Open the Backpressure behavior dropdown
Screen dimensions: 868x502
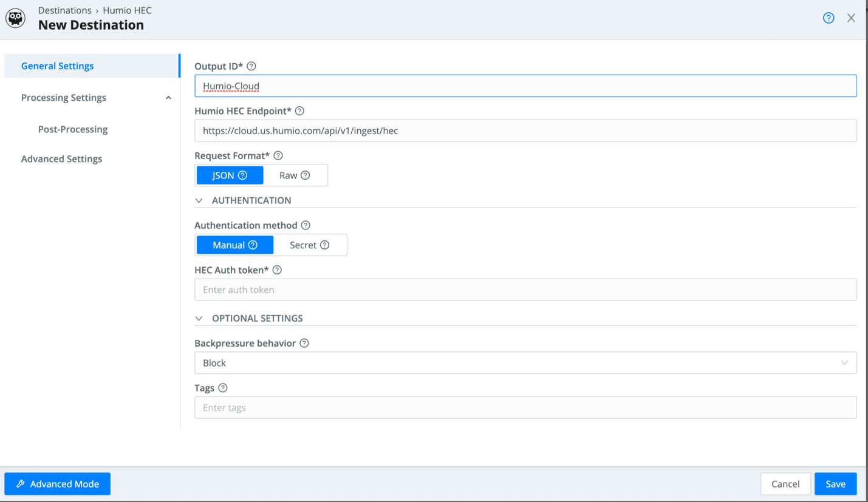point(525,363)
